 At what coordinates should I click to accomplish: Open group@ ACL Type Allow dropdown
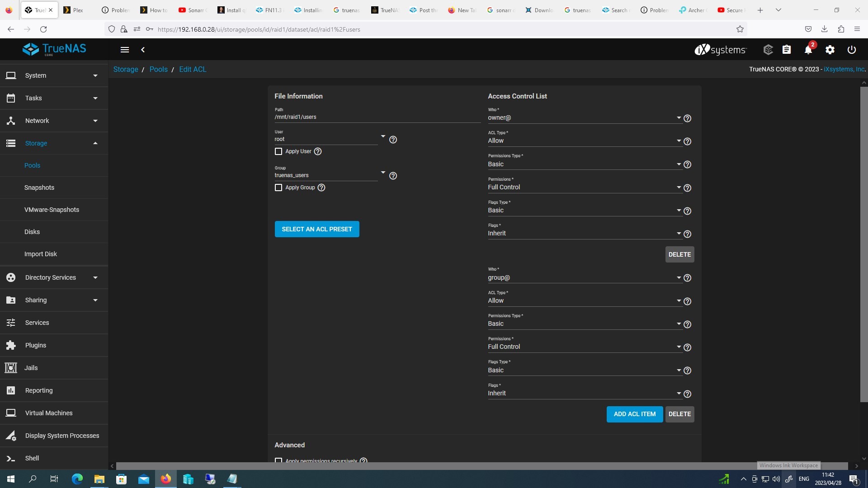[585, 301]
